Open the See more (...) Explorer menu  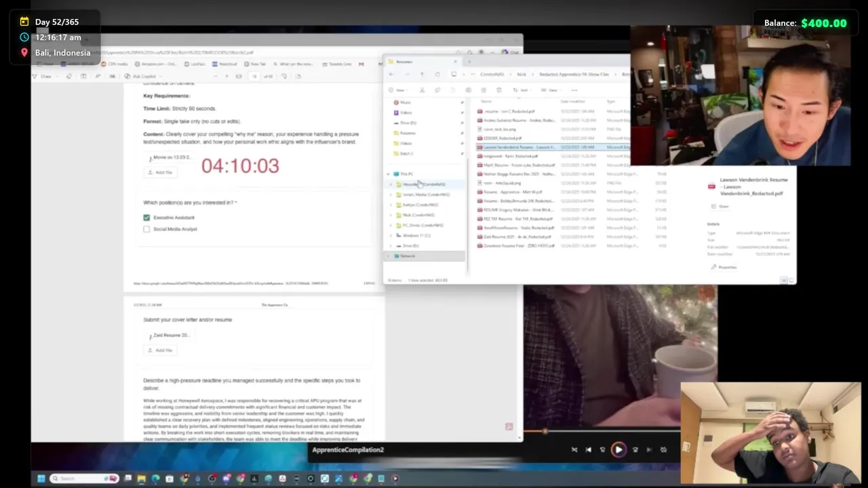click(574, 90)
